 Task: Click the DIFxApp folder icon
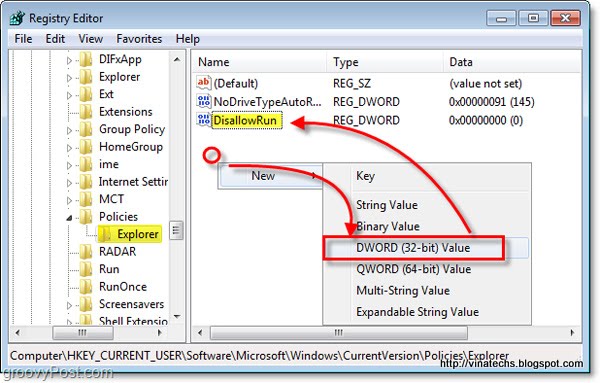pyautogui.click(x=86, y=59)
